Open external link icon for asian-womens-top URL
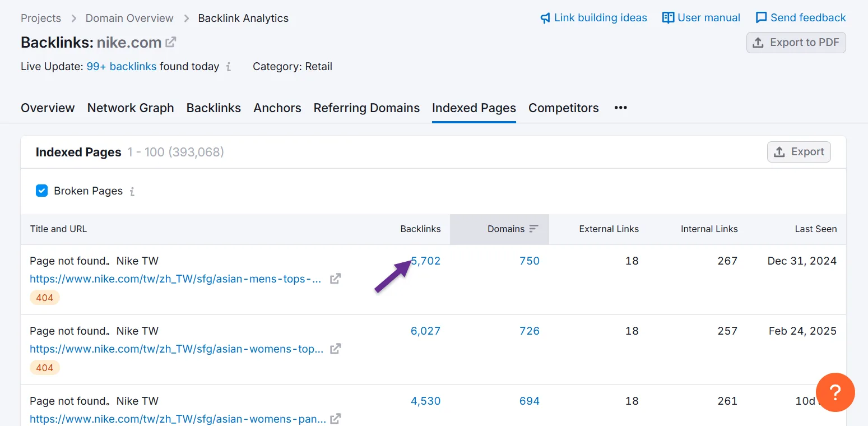Image resolution: width=868 pixels, height=426 pixels. click(335, 349)
